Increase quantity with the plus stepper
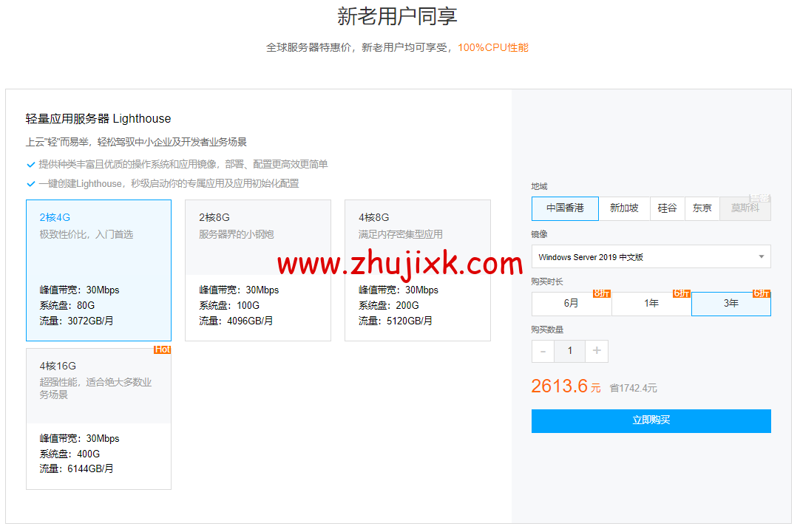Screen dimensions: 800x532 596,351
